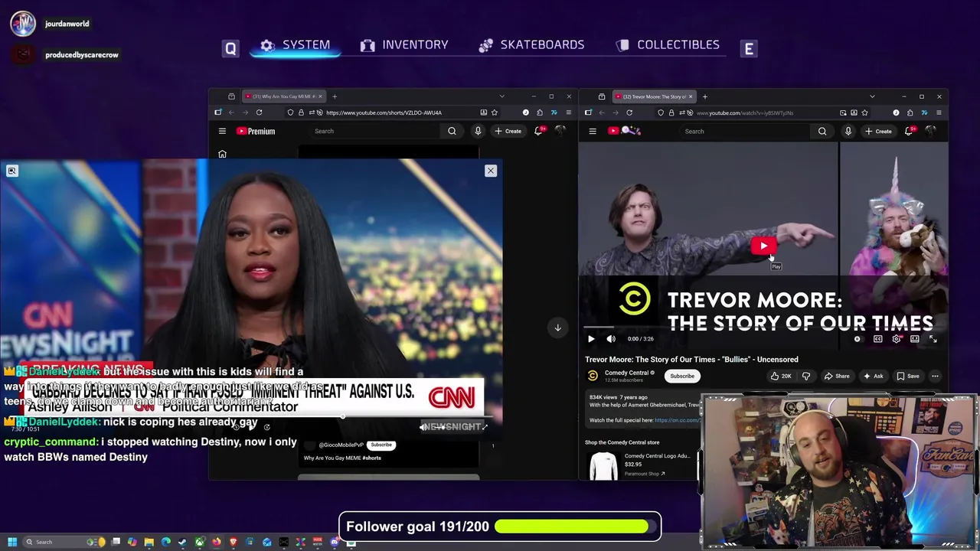Toggle closed captions on the video
Screen dimensions: 980x551
click(878, 339)
